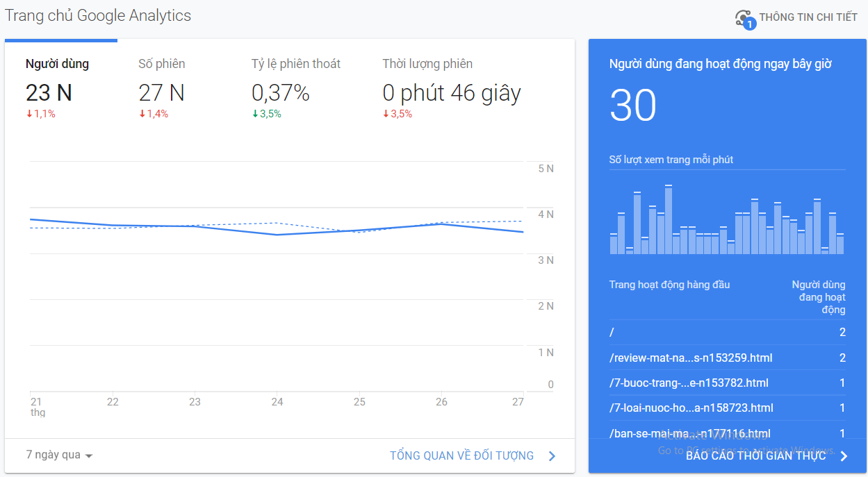The height and width of the screenshot is (477, 868).
Task: Click the insights icon with badge
Action: point(744,19)
